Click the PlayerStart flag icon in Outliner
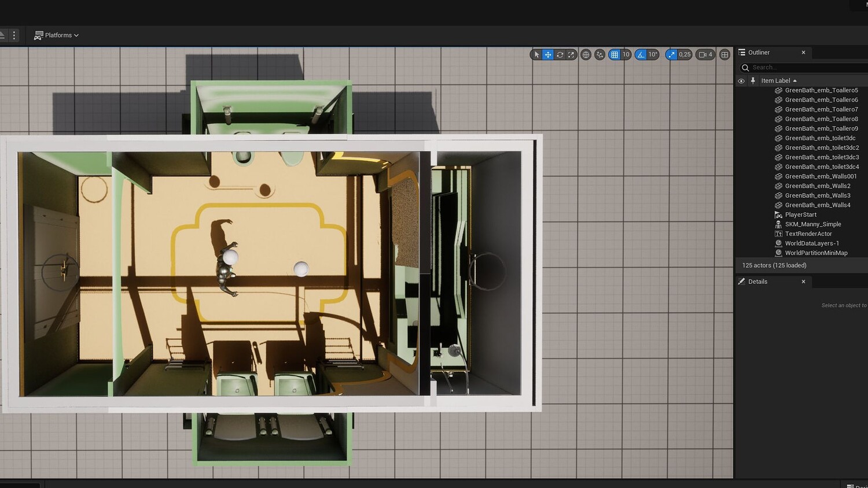The height and width of the screenshot is (488, 868). click(x=778, y=215)
